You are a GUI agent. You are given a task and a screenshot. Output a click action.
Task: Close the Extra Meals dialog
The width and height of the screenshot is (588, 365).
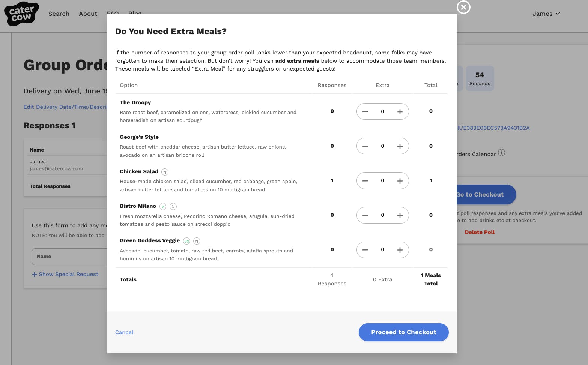click(463, 7)
